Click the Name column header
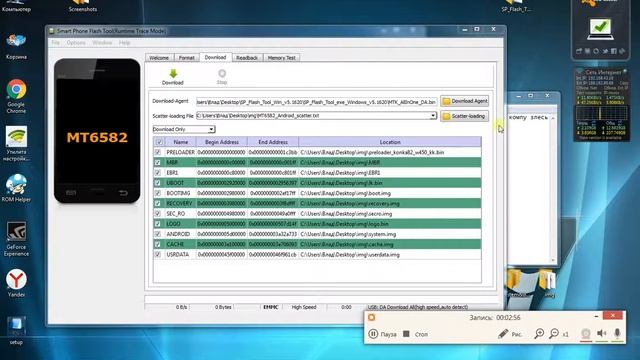This screenshot has height=360, width=640. (180, 142)
